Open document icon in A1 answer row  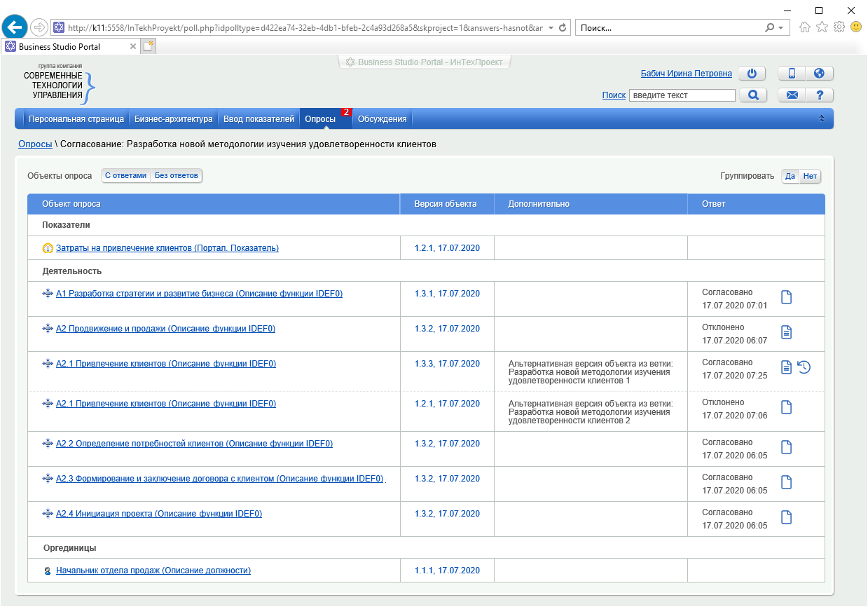[787, 297]
